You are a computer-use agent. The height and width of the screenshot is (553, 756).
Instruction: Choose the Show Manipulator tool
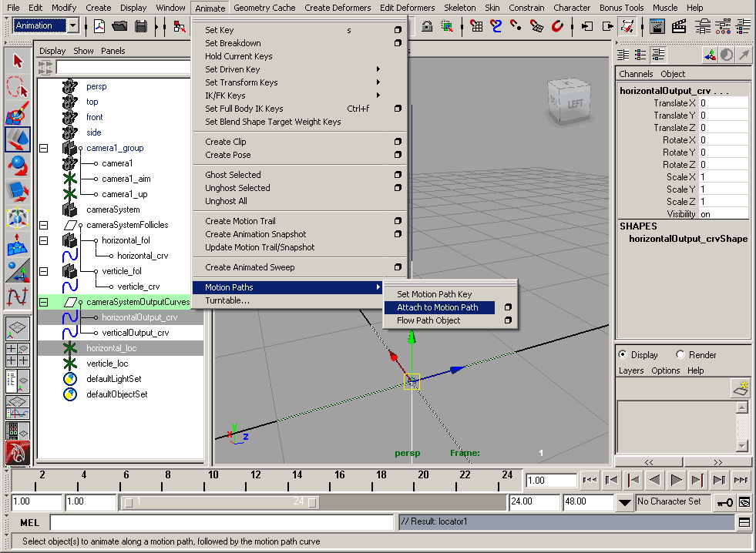[18, 270]
